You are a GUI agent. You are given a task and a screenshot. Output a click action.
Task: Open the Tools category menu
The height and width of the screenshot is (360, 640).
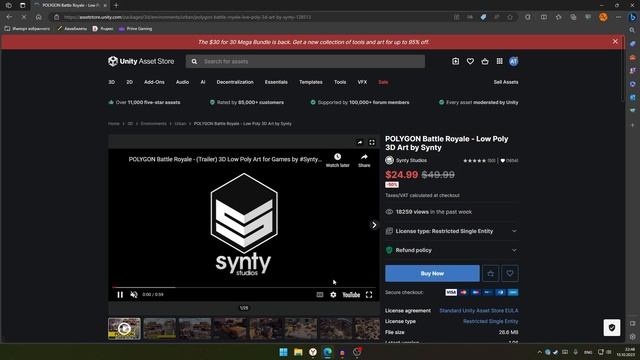[x=340, y=82]
